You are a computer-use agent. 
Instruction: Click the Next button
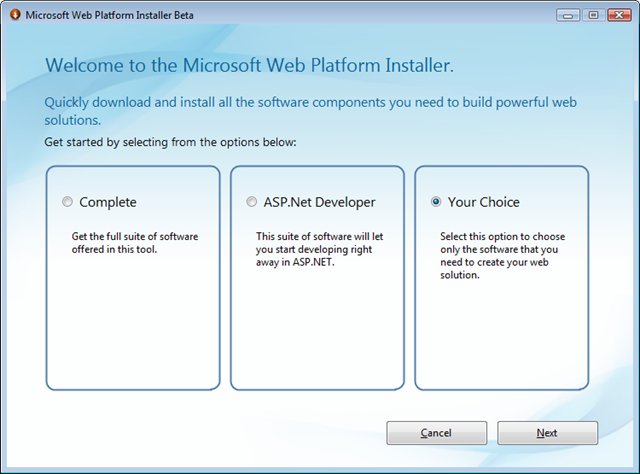pyautogui.click(x=547, y=433)
